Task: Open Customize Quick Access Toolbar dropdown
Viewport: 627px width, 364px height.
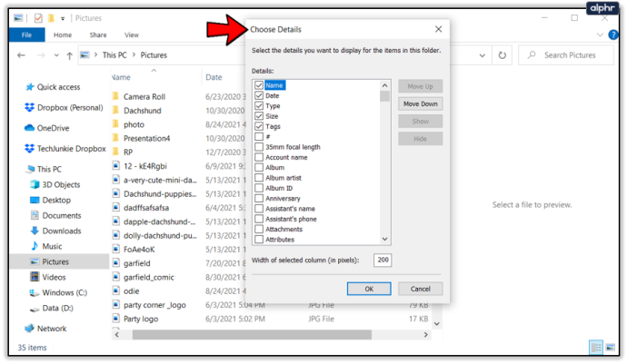Action: pyautogui.click(x=63, y=18)
